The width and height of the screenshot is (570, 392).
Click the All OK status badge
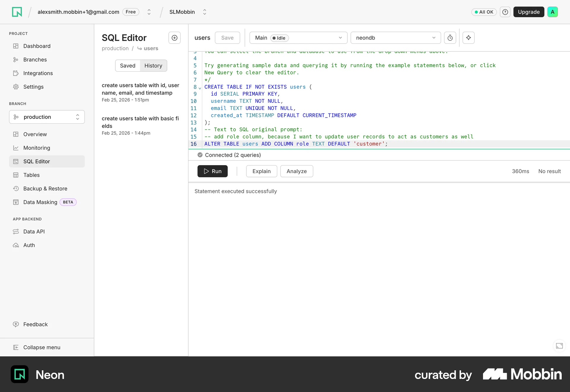(484, 12)
